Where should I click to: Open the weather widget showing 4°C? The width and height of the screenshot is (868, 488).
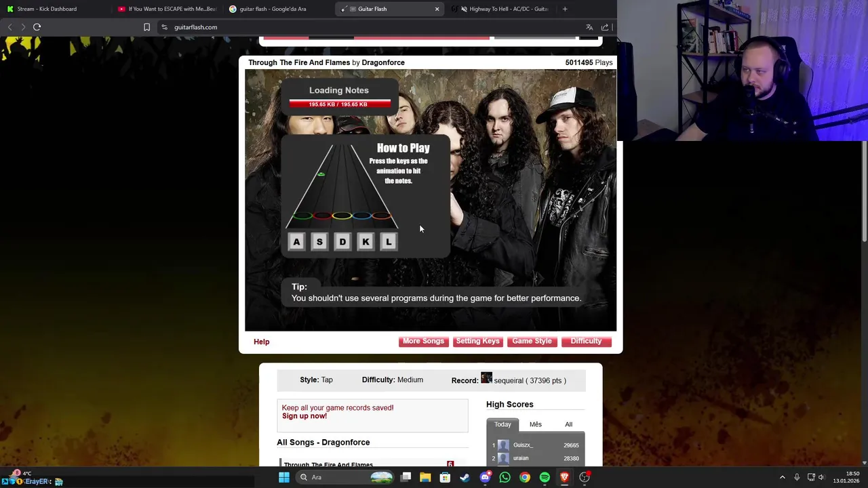pyautogui.click(x=20, y=473)
